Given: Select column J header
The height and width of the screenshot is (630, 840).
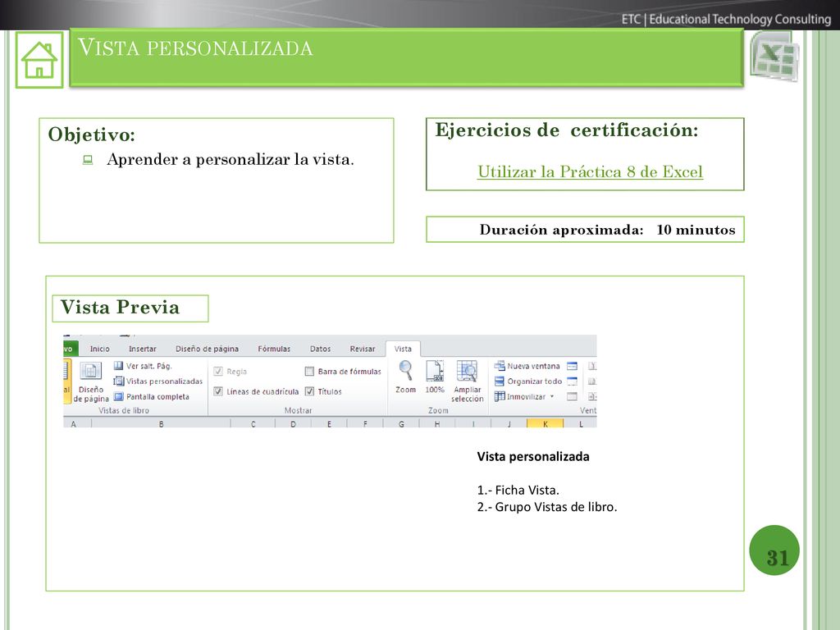Looking at the screenshot, I should 509,424.
